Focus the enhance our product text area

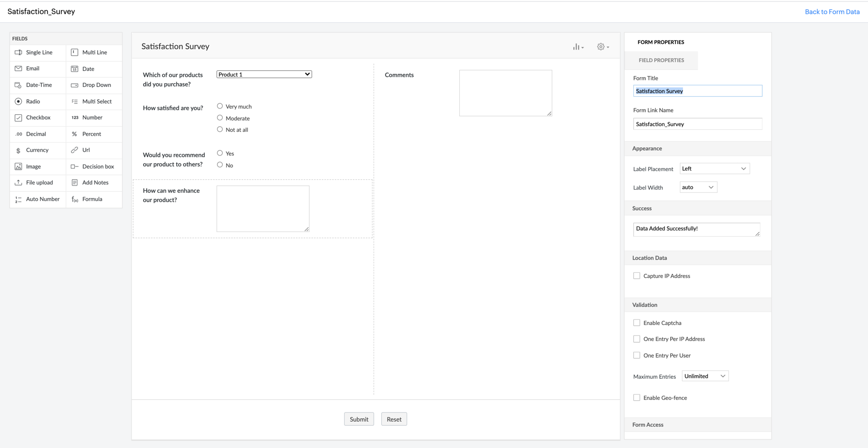(263, 209)
